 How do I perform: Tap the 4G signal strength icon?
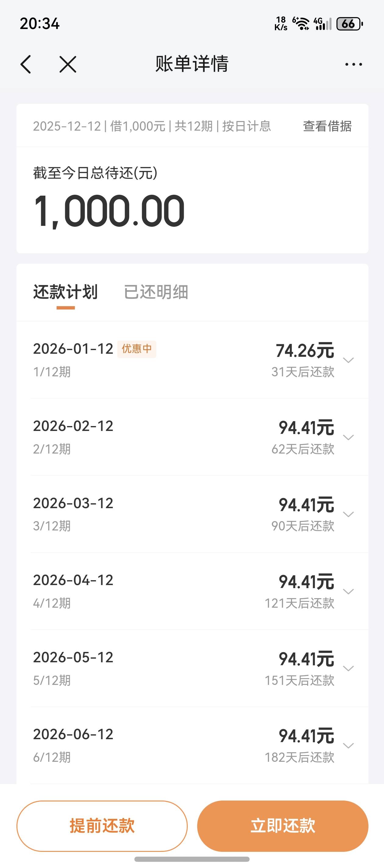[x=323, y=24]
